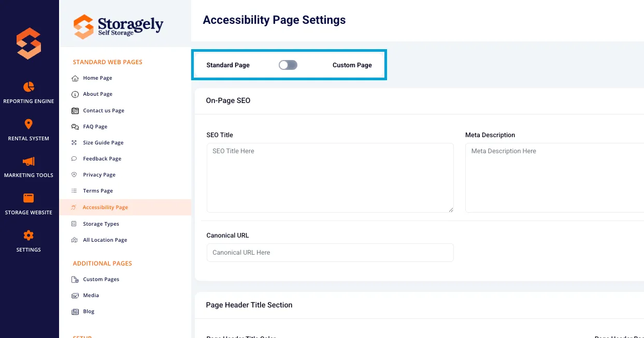Image resolution: width=644 pixels, height=338 pixels.
Task: Open the FAQ Page entry
Action: click(x=95, y=127)
